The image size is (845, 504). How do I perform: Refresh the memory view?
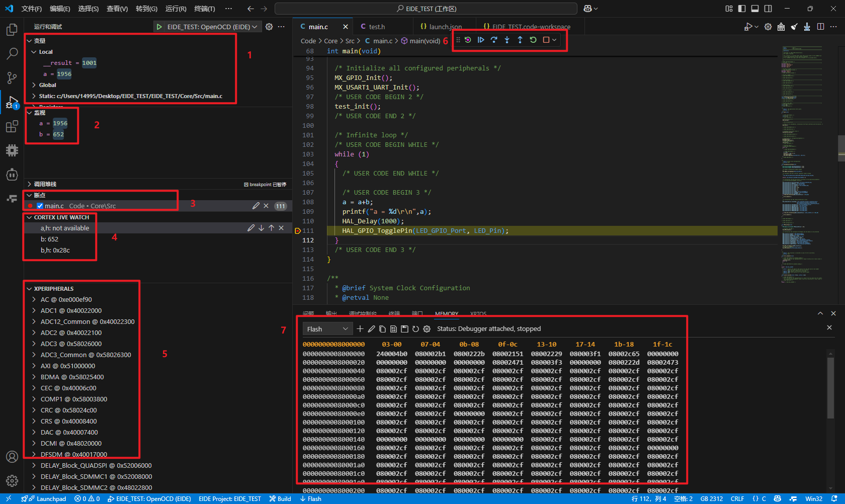(x=415, y=328)
